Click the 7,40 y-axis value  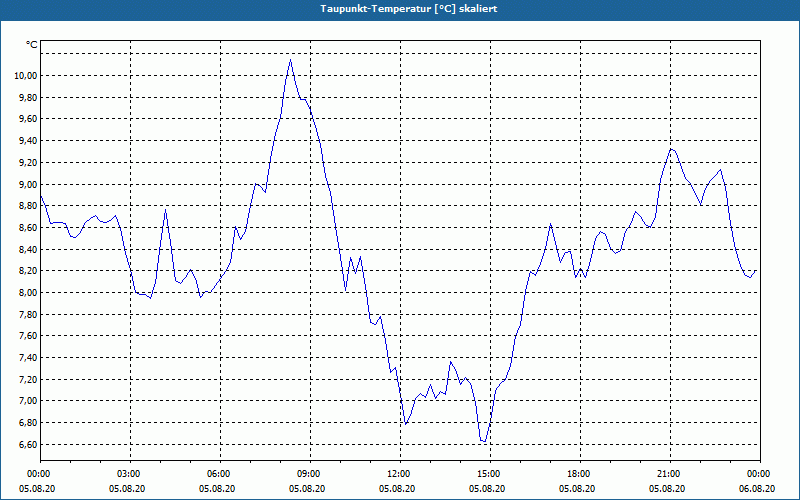pyautogui.click(x=28, y=358)
